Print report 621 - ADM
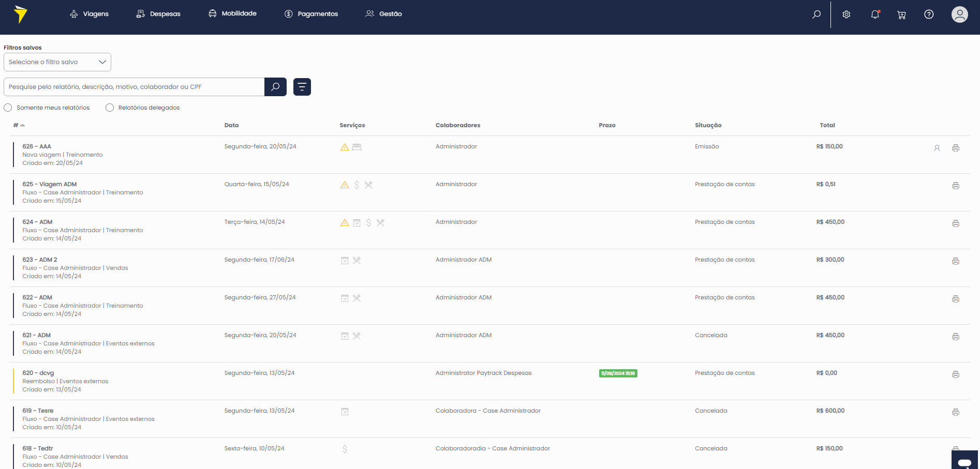Viewport: 980px width, 469px height. click(956, 337)
